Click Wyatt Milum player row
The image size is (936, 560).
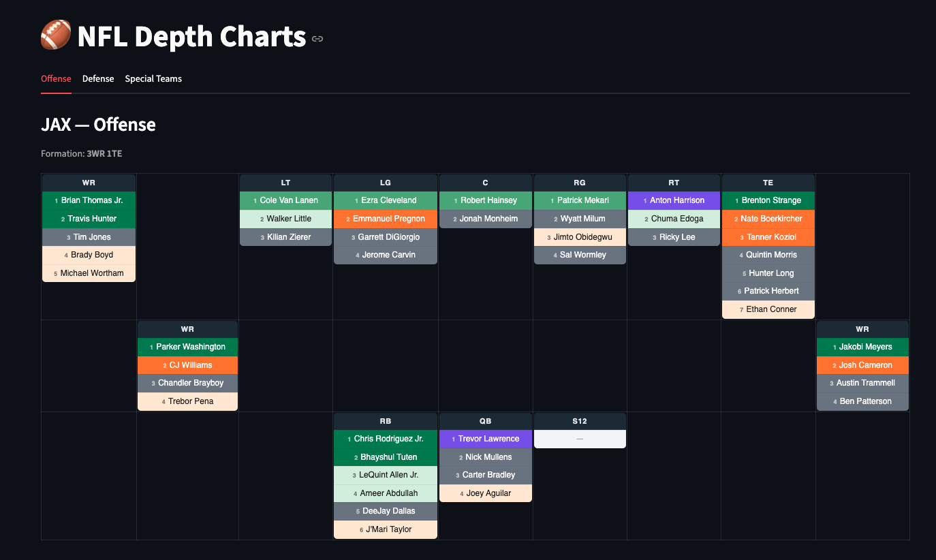click(580, 219)
